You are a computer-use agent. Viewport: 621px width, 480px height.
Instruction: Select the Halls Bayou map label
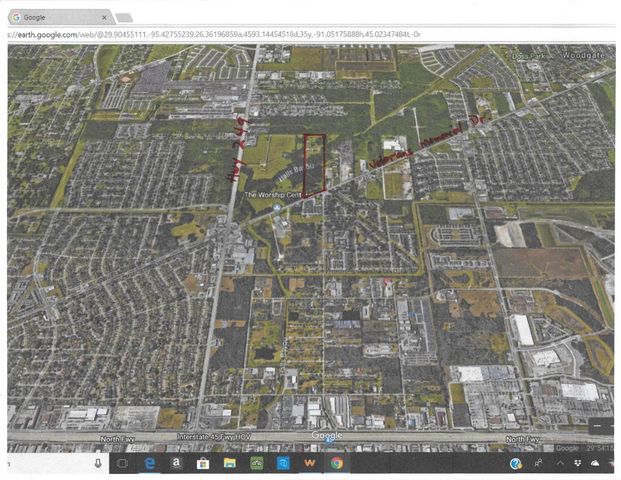pyautogui.click(x=296, y=172)
